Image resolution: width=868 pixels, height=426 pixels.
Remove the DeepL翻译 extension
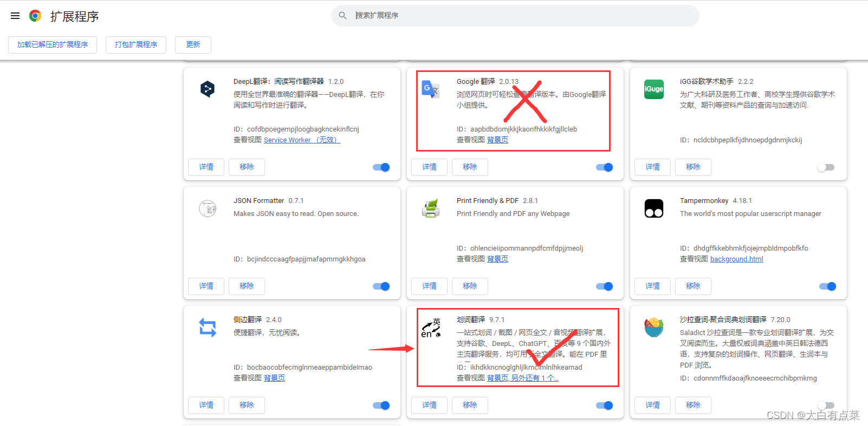247,167
